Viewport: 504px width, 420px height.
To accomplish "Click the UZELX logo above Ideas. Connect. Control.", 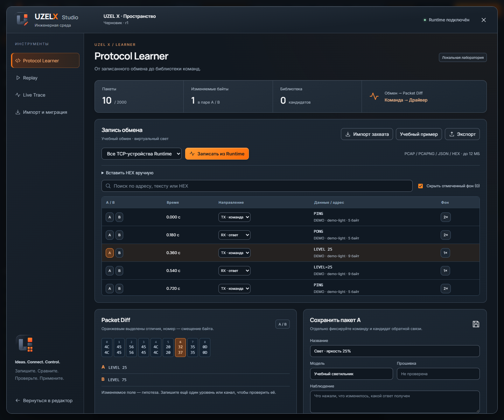I will 24,344.
